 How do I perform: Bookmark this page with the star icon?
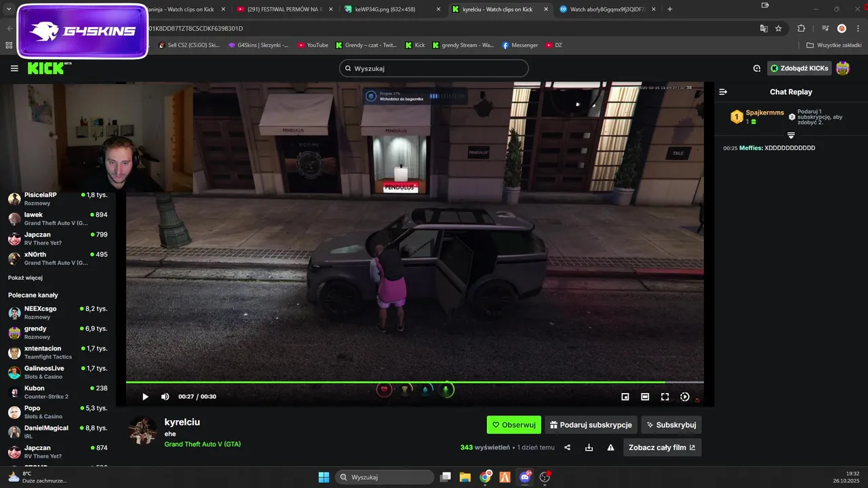[x=778, y=28]
